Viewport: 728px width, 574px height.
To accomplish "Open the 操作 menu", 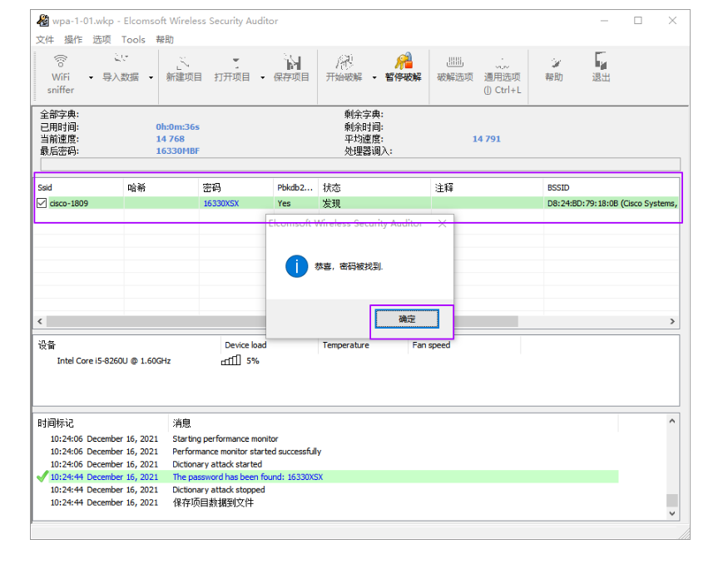I will (73, 40).
